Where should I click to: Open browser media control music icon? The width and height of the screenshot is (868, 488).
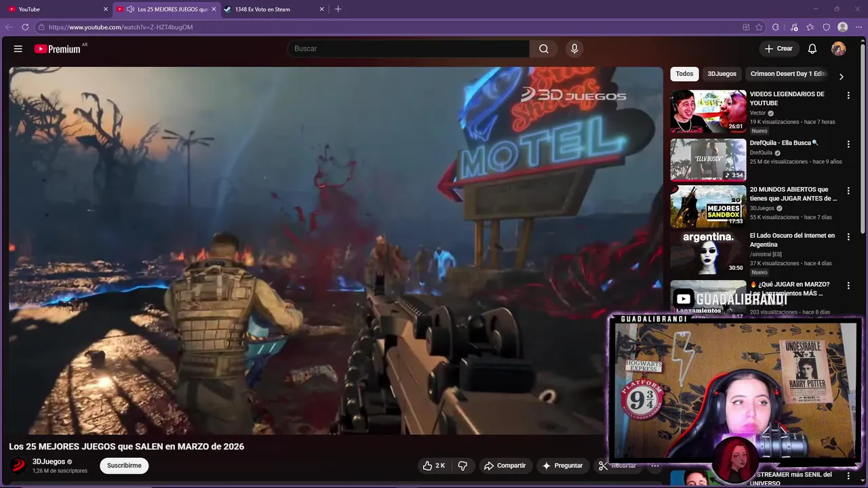pos(794,27)
